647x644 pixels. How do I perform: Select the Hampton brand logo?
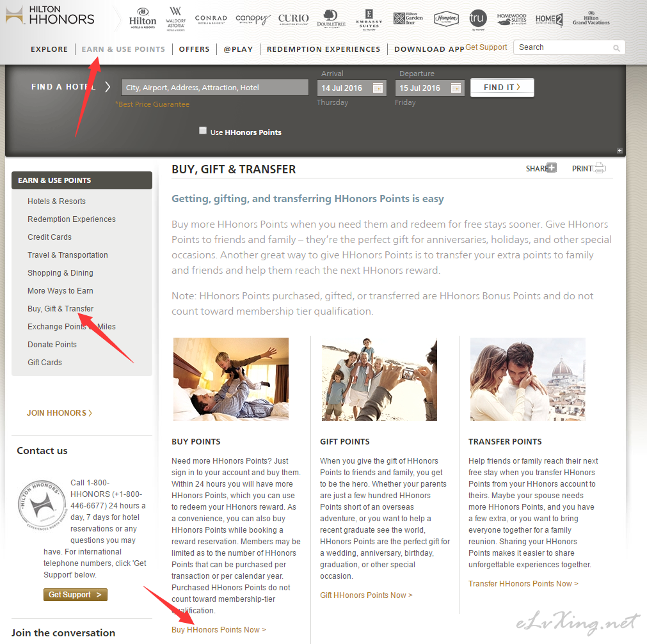(x=446, y=19)
